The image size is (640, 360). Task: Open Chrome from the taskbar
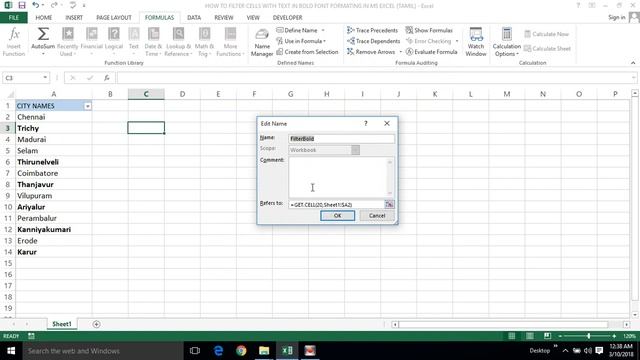tap(241, 351)
